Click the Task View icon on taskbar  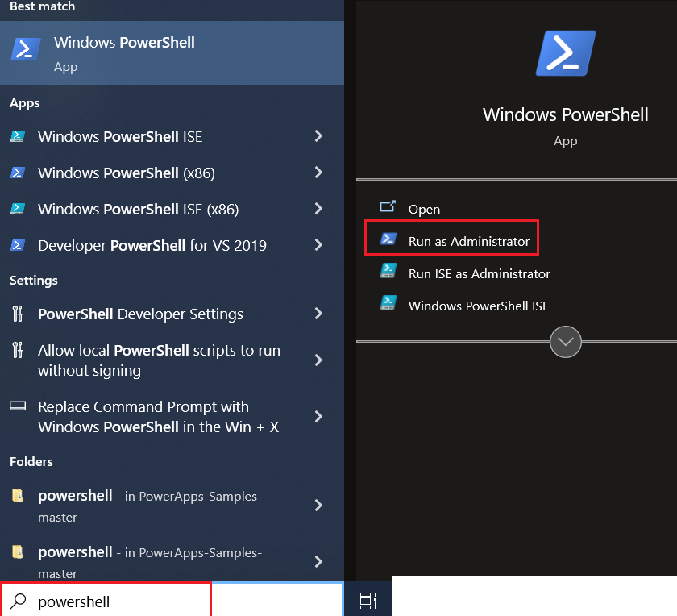point(368,601)
